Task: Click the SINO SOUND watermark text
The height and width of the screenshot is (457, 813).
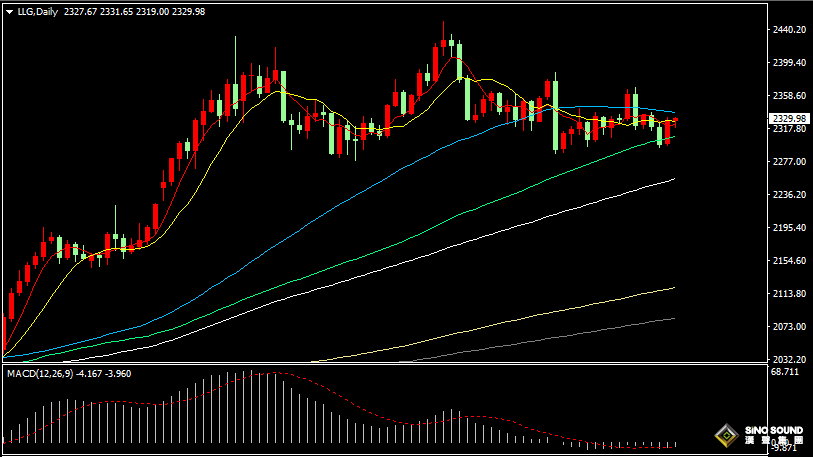Action: (773, 430)
